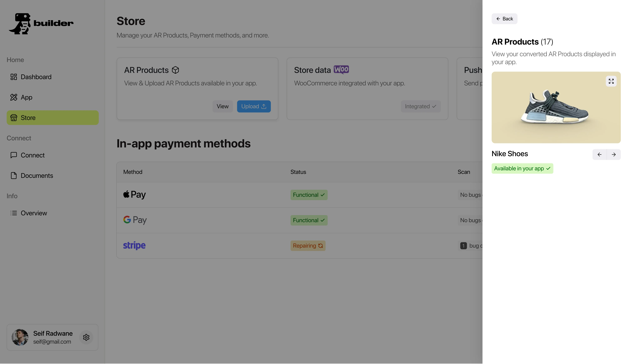630x364 pixels.
Task: Click the blue Upload button
Action: [x=254, y=106]
